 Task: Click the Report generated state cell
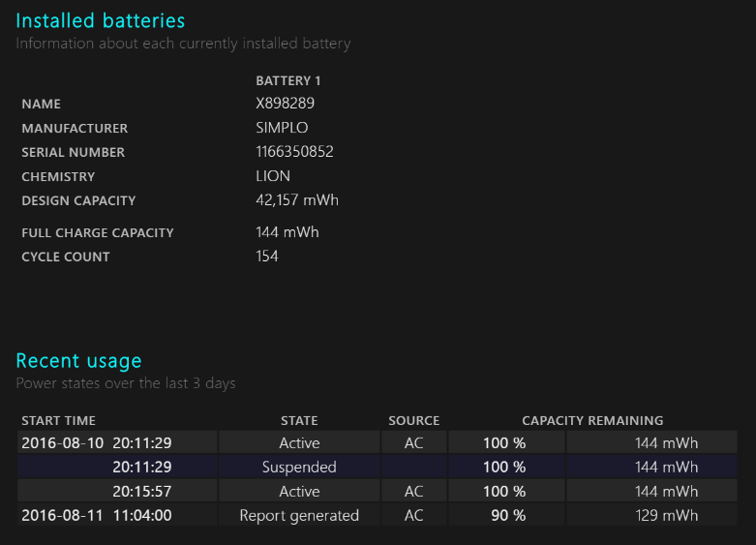coord(299,515)
